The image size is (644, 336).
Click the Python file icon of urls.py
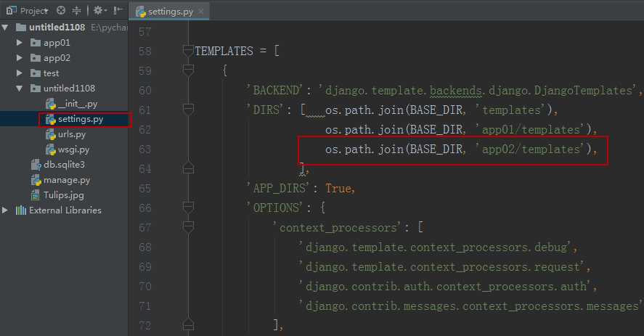[x=51, y=134]
